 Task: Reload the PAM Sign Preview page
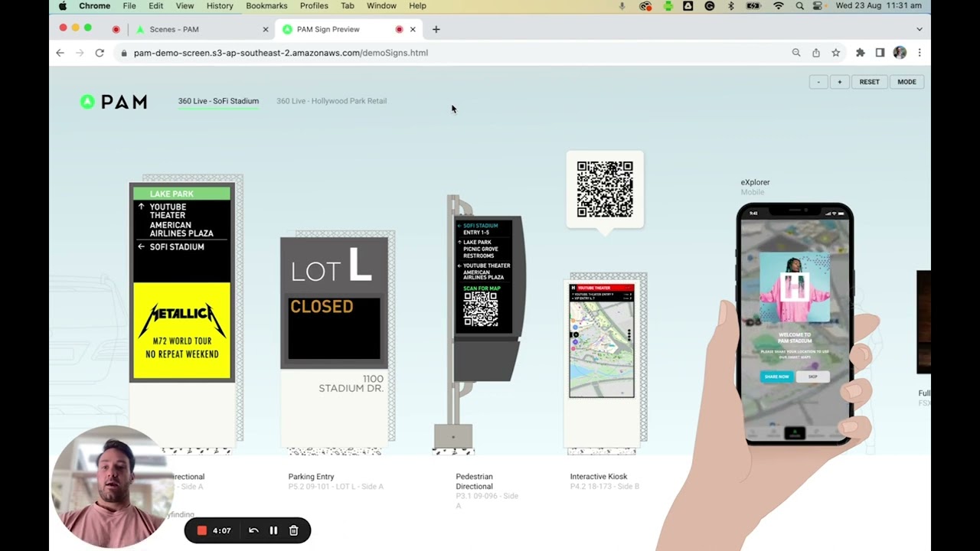click(100, 53)
